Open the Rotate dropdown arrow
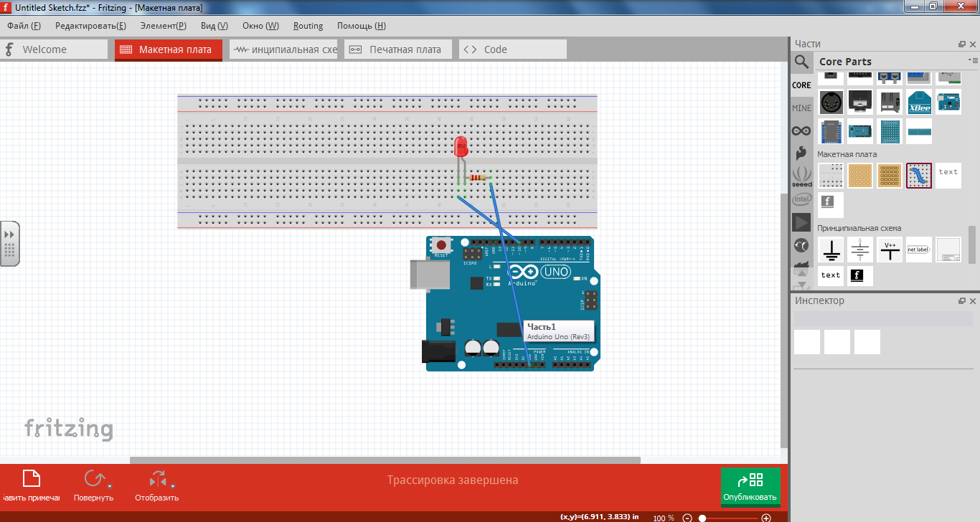Screen dimensions: 980x522 coord(110,486)
